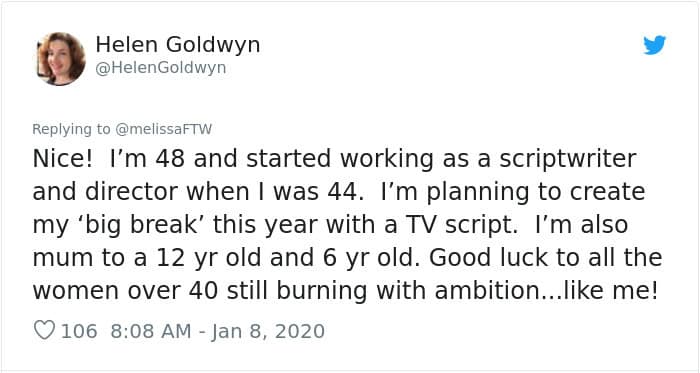The width and height of the screenshot is (700, 373).
Task: Click the Jan 8, 2020 date
Action: 268,331
